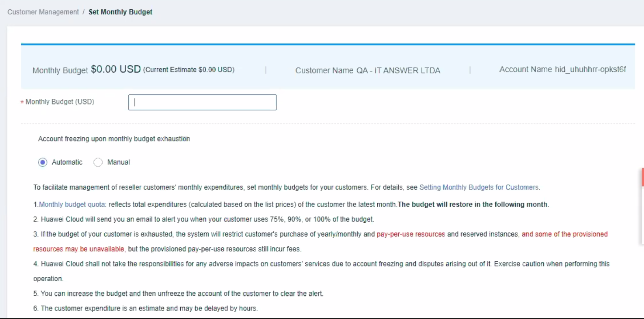Screen dimensions: 644x319
Task: Open Setting Monthly Budgets for Customers link
Action: click(479, 187)
